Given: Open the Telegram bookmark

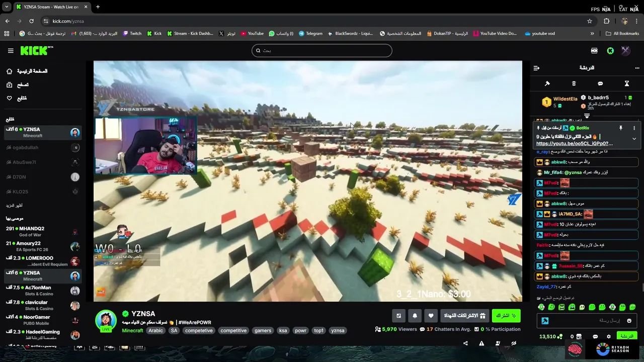Looking at the screenshot, I should coord(310,34).
